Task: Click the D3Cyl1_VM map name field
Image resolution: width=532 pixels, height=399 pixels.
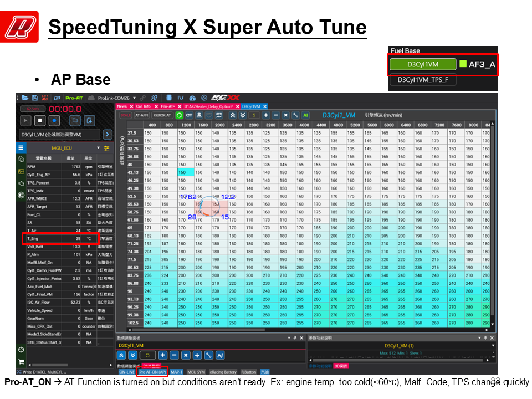Action: [60, 134]
